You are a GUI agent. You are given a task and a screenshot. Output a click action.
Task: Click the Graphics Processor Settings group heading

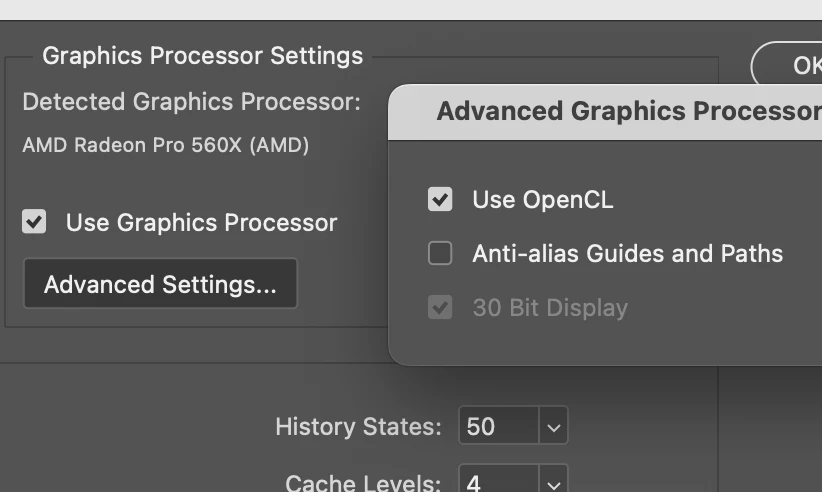(202, 55)
